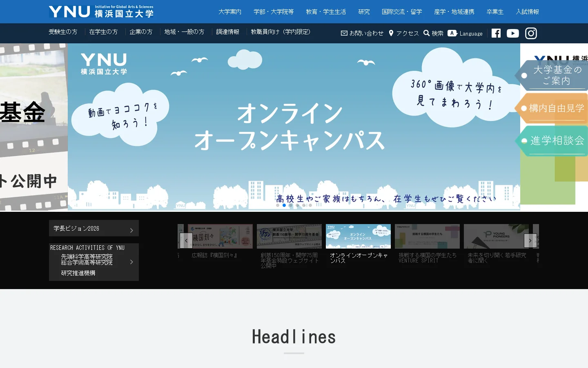The width and height of the screenshot is (588, 368).
Task: Open the 産学・地域連携 menu
Action: (454, 12)
